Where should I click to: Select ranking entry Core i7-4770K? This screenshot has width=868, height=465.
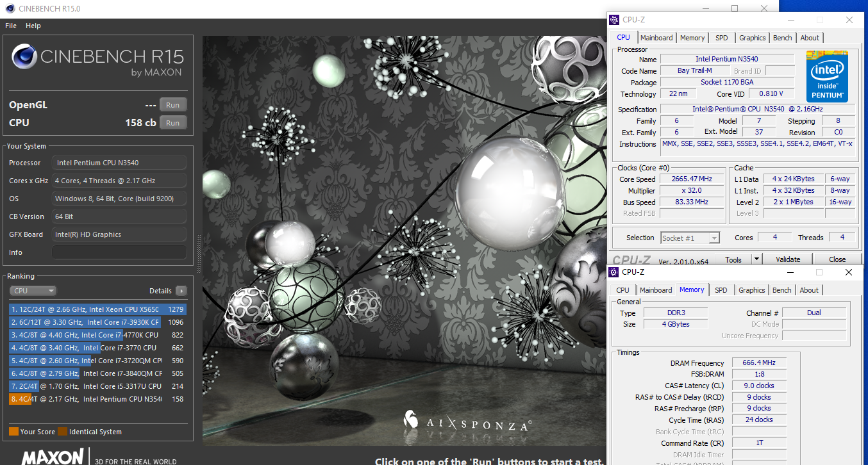[98, 335]
